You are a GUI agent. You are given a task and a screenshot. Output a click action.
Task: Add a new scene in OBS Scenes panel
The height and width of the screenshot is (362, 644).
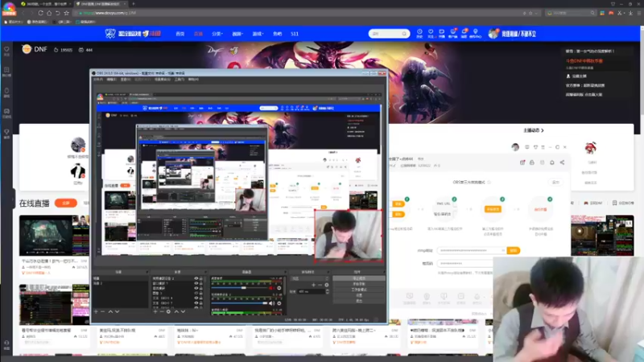[96, 311]
